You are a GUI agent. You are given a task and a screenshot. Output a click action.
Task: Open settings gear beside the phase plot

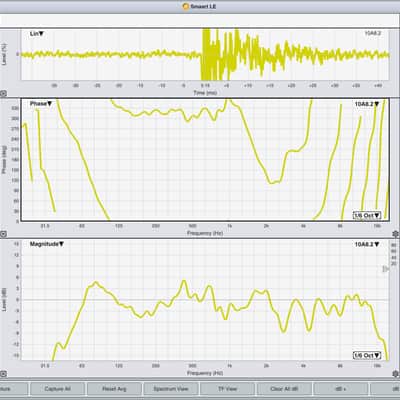(396, 234)
